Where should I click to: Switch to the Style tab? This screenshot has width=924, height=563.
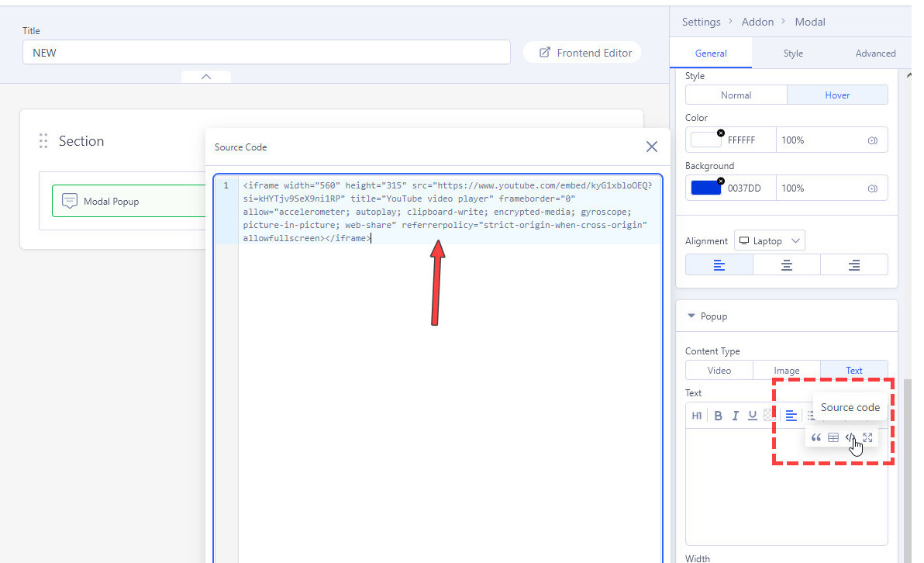point(793,53)
